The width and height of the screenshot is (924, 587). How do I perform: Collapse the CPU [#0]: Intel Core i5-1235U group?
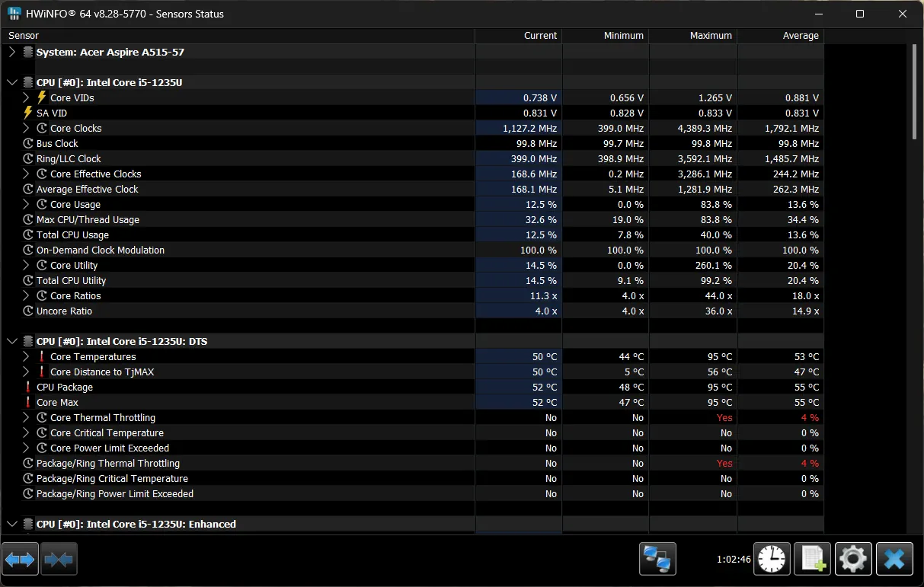[x=11, y=82]
